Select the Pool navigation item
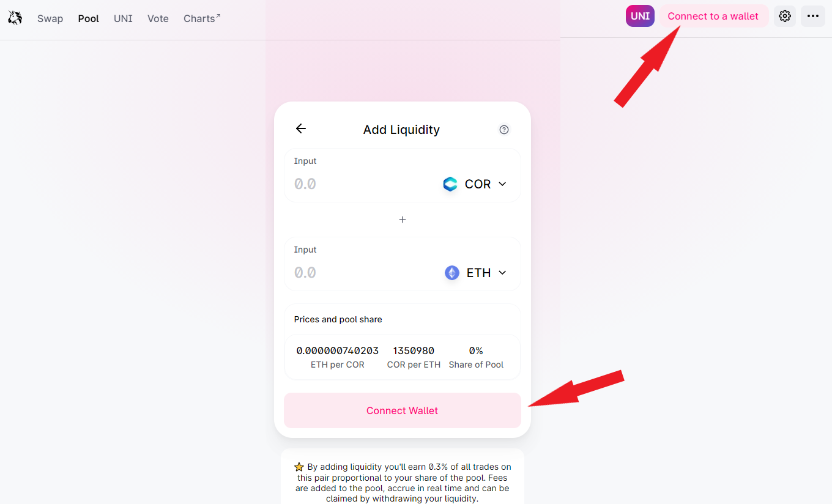 (88, 18)
